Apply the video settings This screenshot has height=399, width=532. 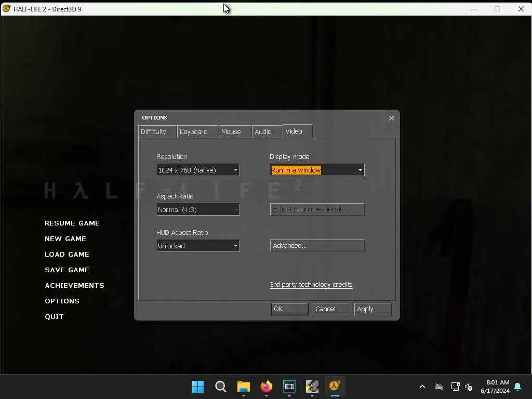point(373,309)
